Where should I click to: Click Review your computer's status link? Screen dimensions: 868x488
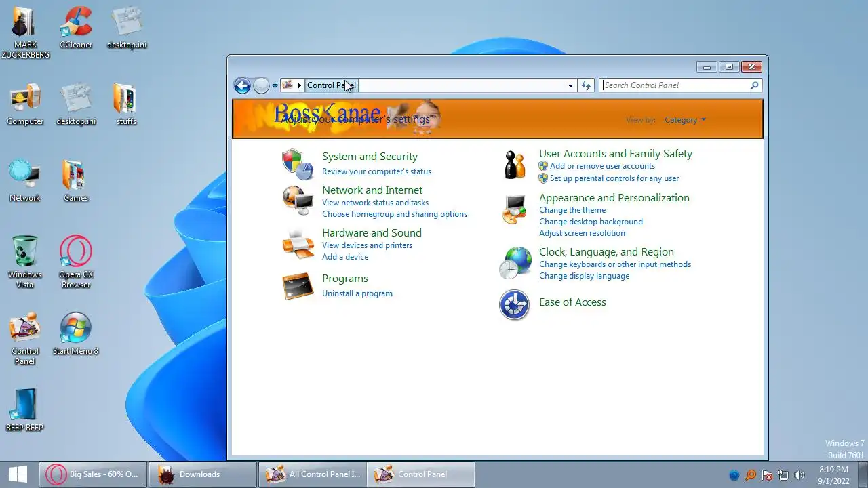pos(376,171)
